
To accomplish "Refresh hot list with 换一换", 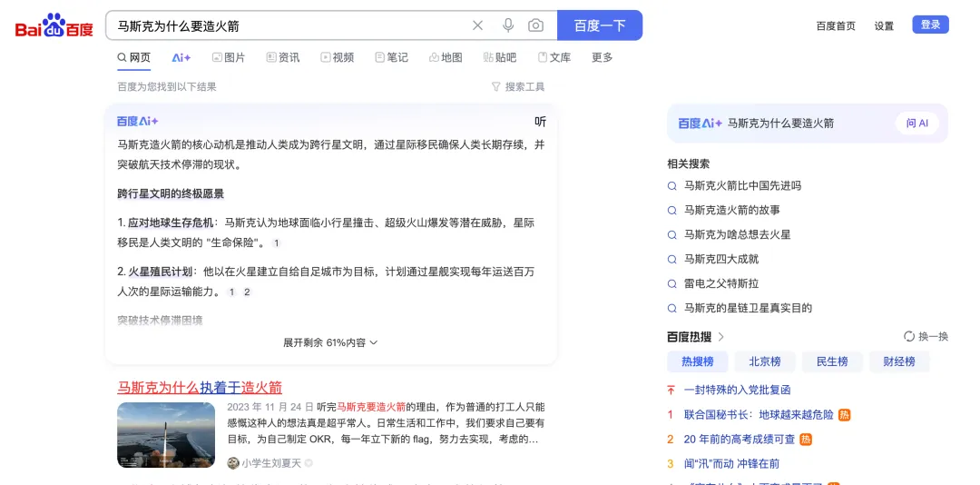I will pyautogui.click(x=926, y=337).
